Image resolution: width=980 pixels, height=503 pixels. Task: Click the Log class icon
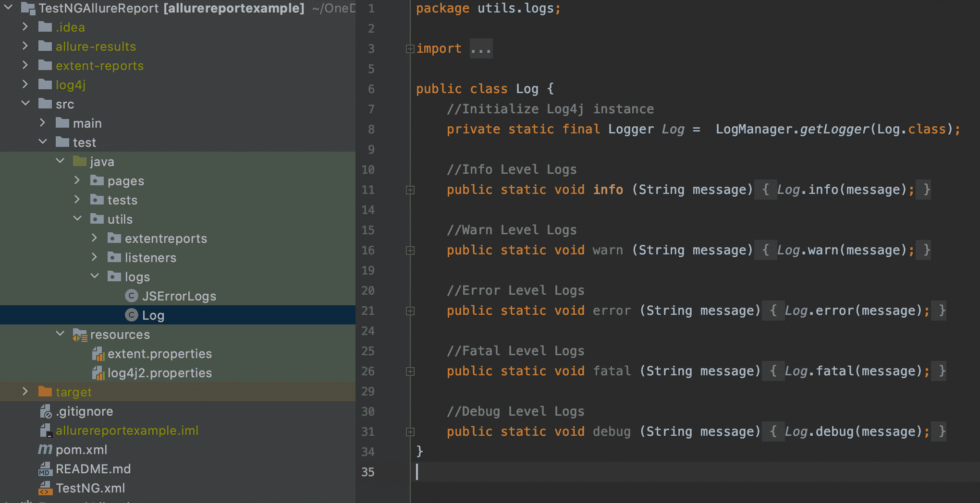click(x=132, y=315)
